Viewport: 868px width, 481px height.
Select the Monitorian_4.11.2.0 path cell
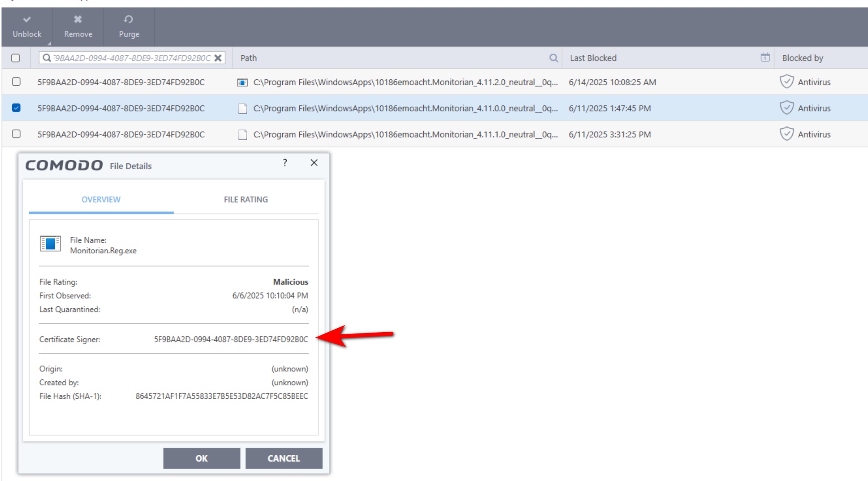(406, 82)
